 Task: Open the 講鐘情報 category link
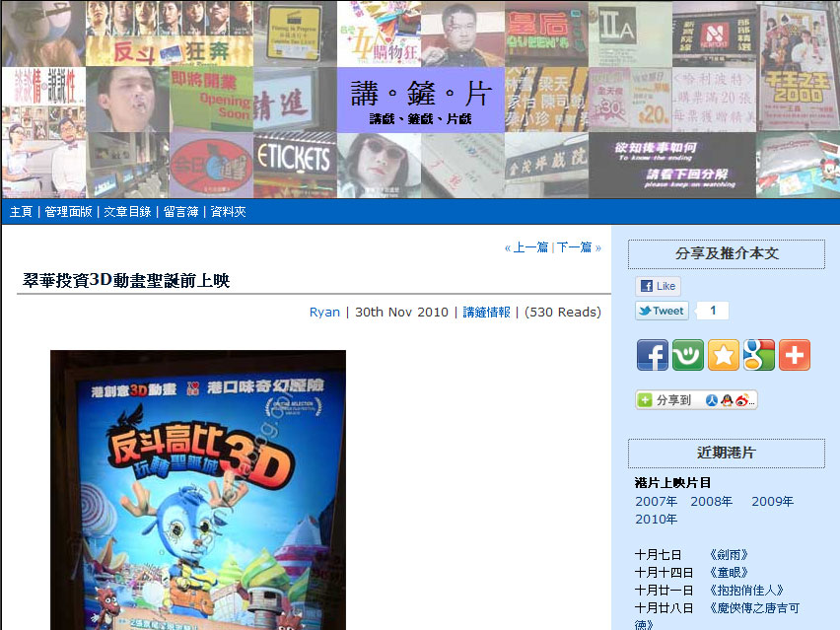click(x=486, y=312)
